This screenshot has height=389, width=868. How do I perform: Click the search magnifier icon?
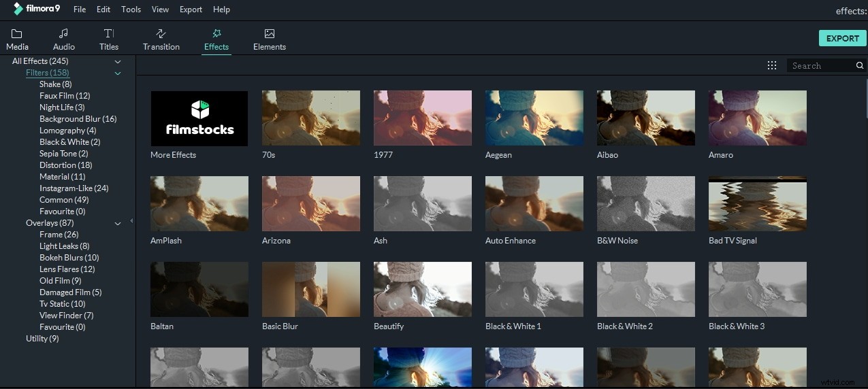pyautogui.click(x=860, y=65)
